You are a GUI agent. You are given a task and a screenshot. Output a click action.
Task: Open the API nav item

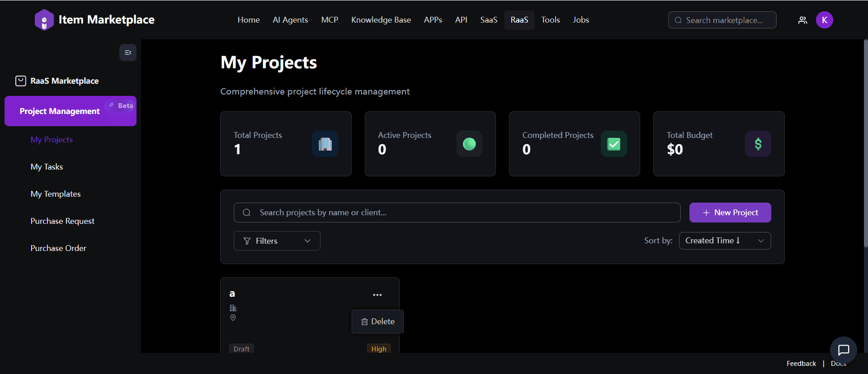point(461,20)
